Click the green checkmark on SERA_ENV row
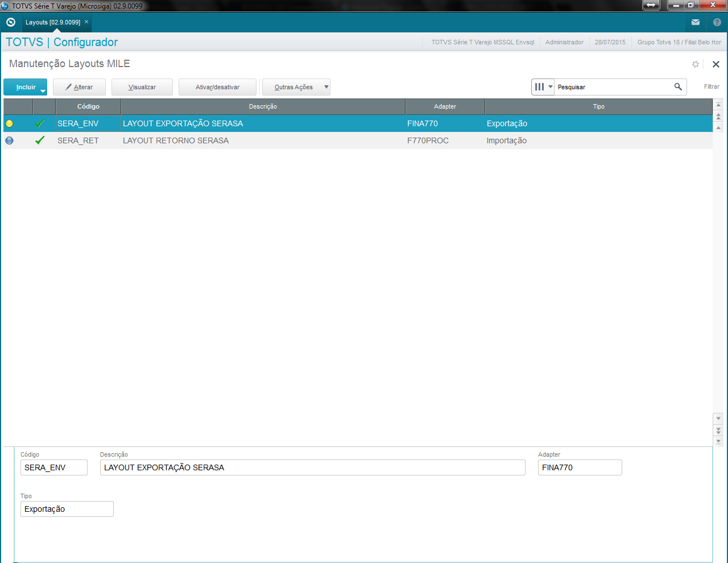Image resolution: width=728 pixels, height=563 pixels. (x=40, y=123)
